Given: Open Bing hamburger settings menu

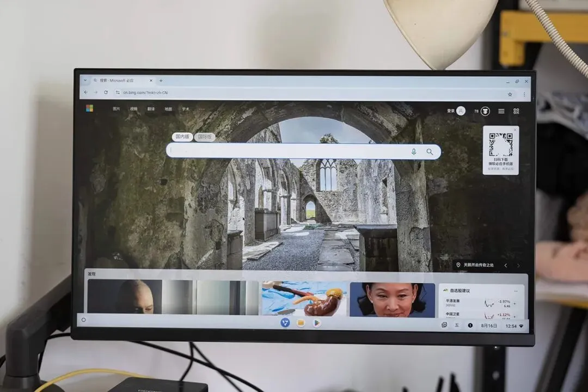Looking at the screenshot, I should click(501, 111).
